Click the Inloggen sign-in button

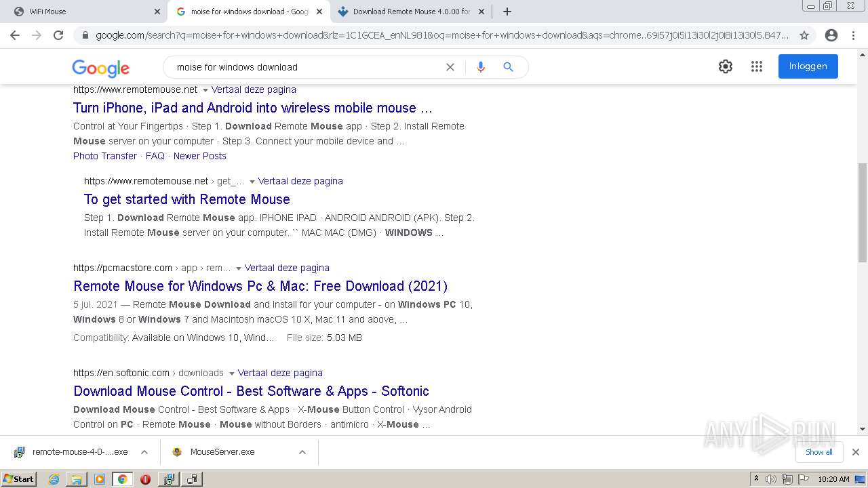pyautogui.click(x=808, y=66)
